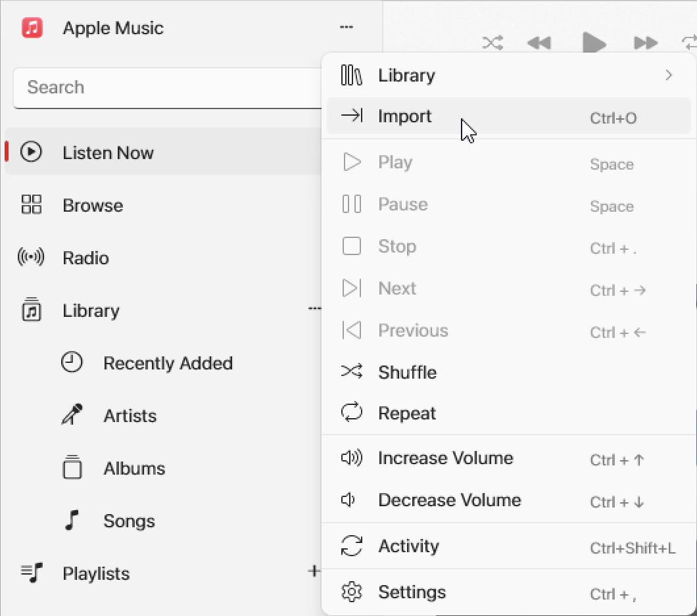Click the Recently Added clock icon

coord(72,362)
